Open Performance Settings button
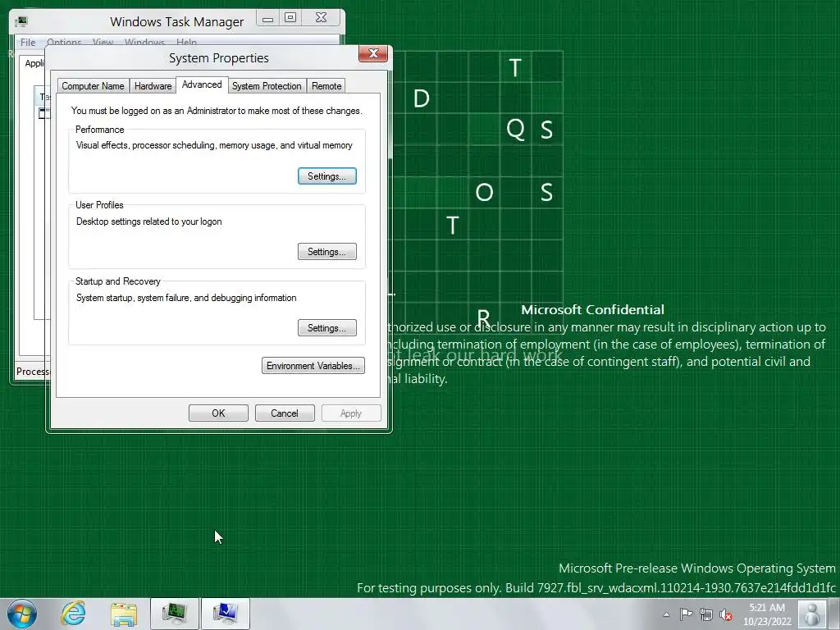The image size is (840, 630). (x=326, y=176)
